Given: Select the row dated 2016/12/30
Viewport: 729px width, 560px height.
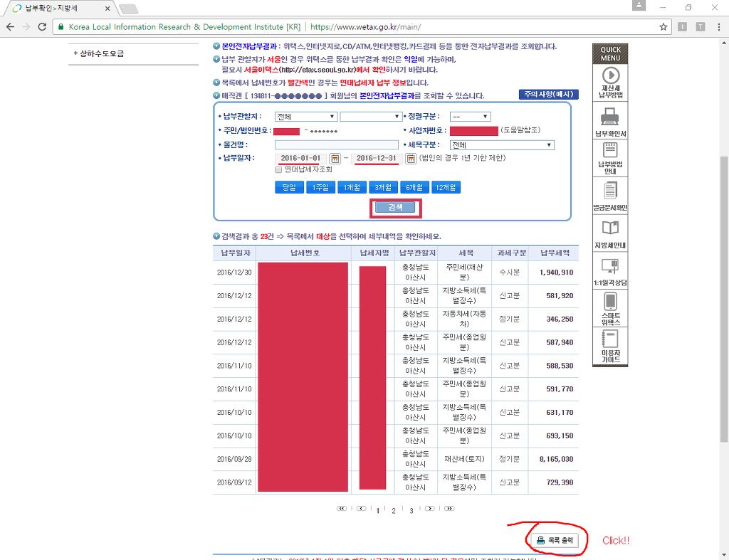Looking at the screenshot, I should pos(396,273).
